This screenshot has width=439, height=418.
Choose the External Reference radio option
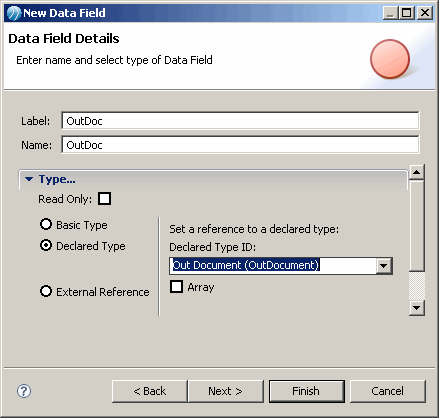point(46,291)
